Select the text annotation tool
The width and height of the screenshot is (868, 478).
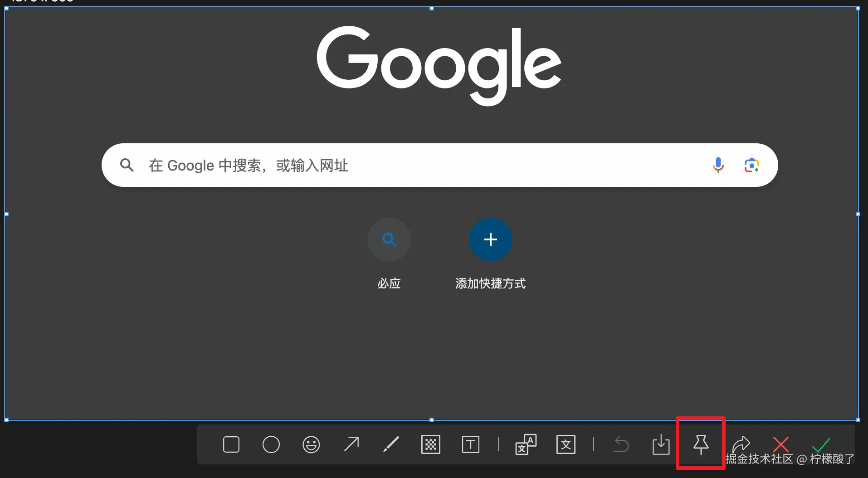tap(471, 444)
